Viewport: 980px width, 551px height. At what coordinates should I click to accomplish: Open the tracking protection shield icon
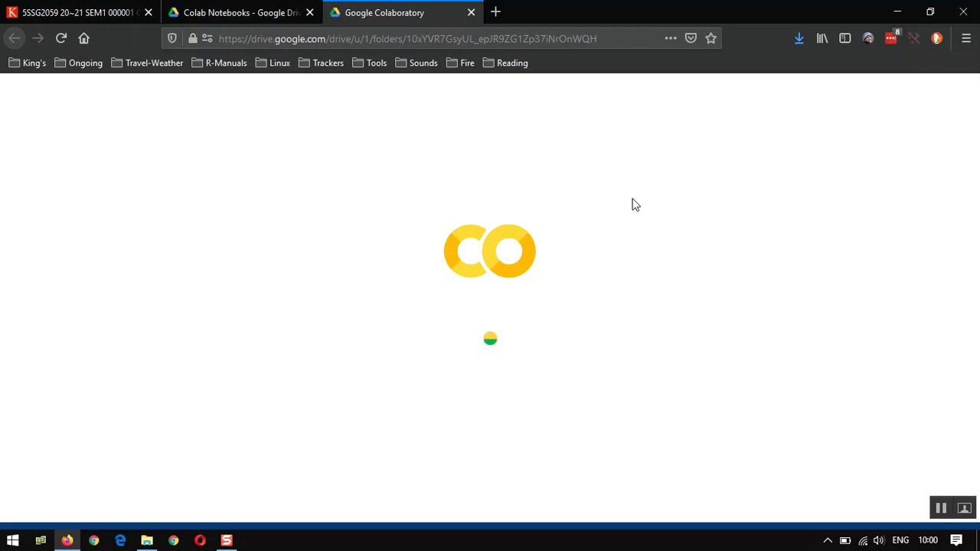click(x=172, y=38)
